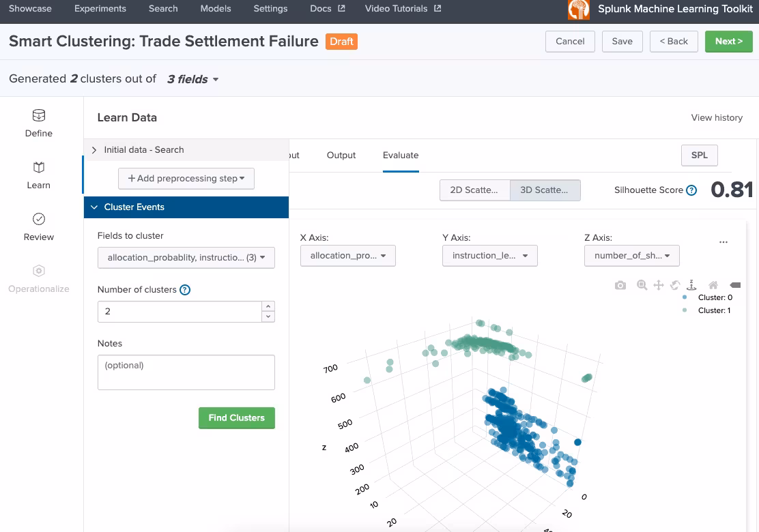
Task: Click the Find Clusters button
Action: [236, 418]
